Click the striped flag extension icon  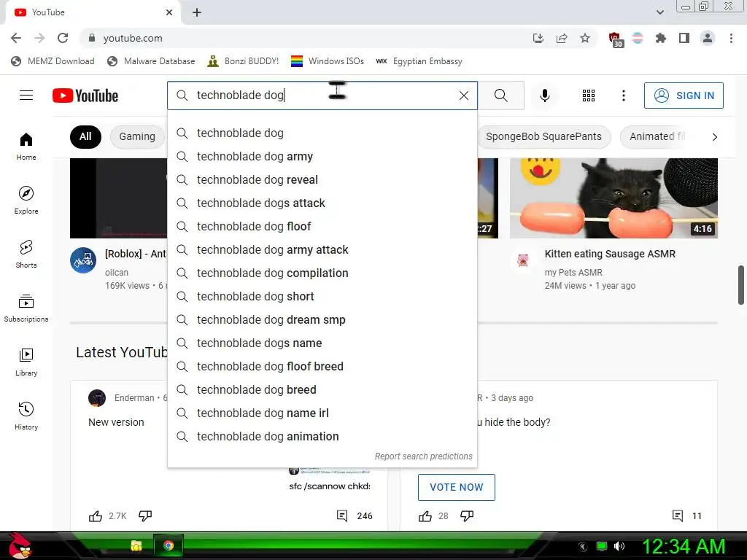pyautogui.click(x=638, y=38)
